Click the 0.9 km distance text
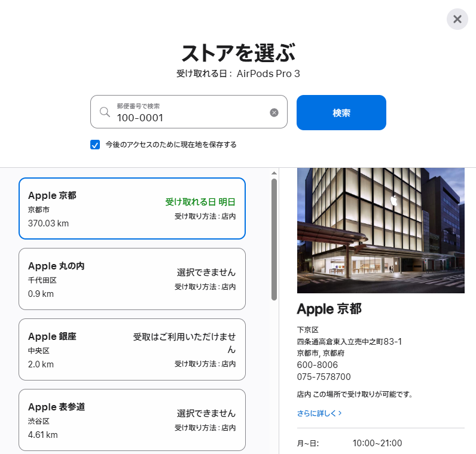 (41, 294)
